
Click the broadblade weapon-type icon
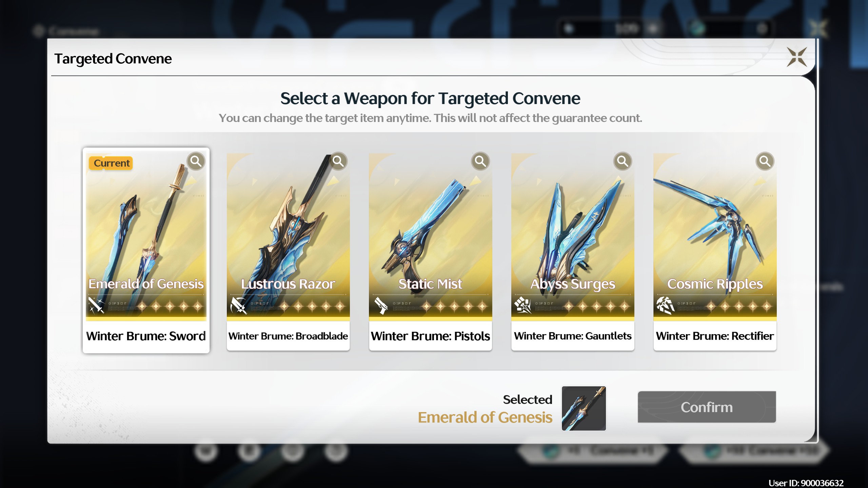[239, 305]
